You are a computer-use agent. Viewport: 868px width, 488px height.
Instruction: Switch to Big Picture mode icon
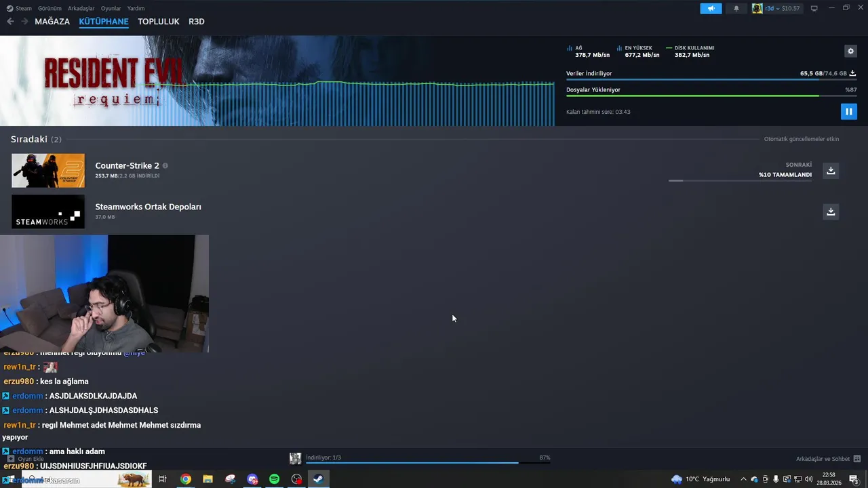pyautogui.click(x=814, y=8)
